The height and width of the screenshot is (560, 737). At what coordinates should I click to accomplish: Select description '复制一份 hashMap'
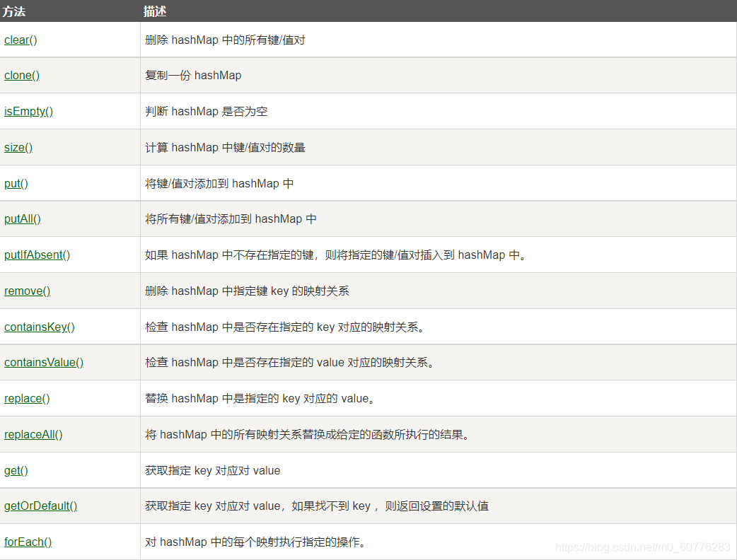click(193, 75)
